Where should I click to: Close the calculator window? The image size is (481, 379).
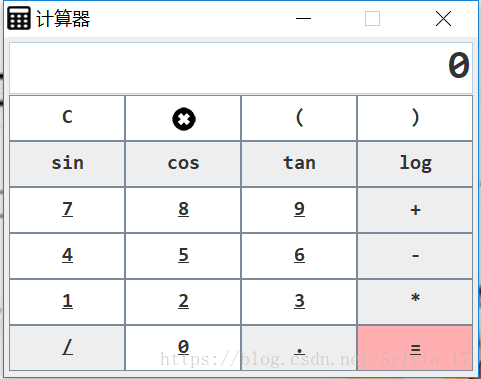coord(443,18)
